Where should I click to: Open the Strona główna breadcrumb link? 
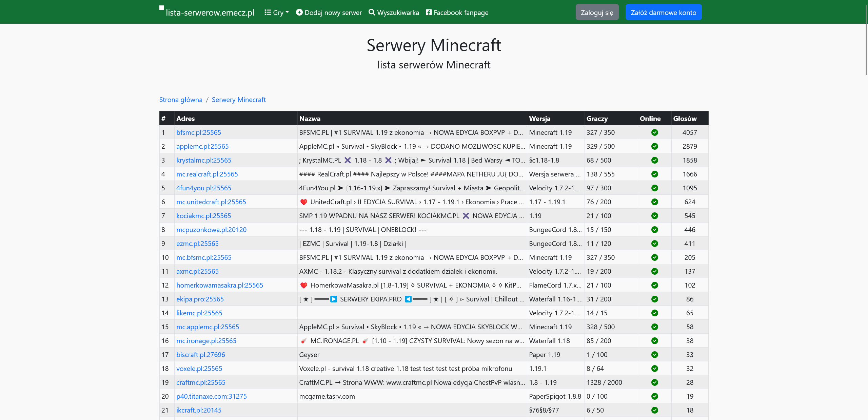tap(181, 100)
